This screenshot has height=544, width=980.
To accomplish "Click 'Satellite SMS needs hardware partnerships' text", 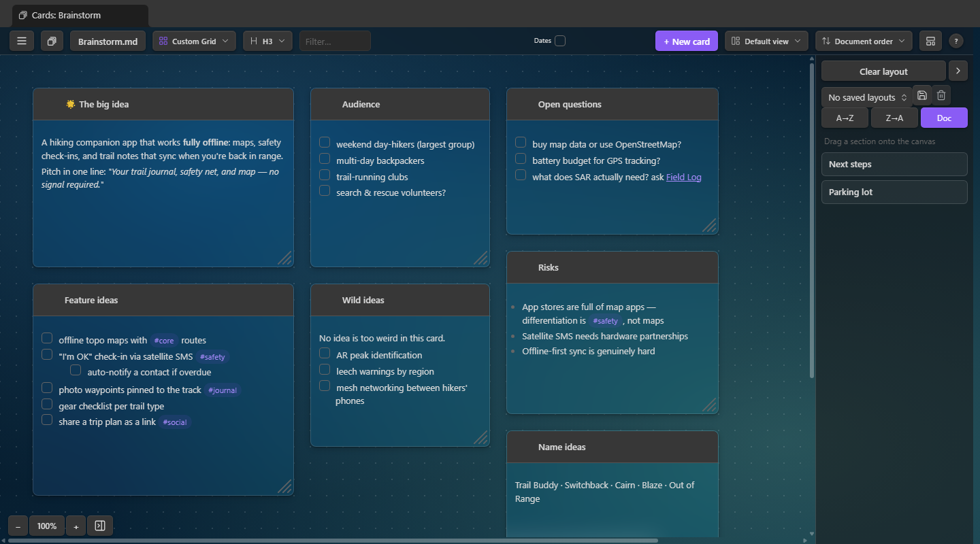I will pos(605,336).
